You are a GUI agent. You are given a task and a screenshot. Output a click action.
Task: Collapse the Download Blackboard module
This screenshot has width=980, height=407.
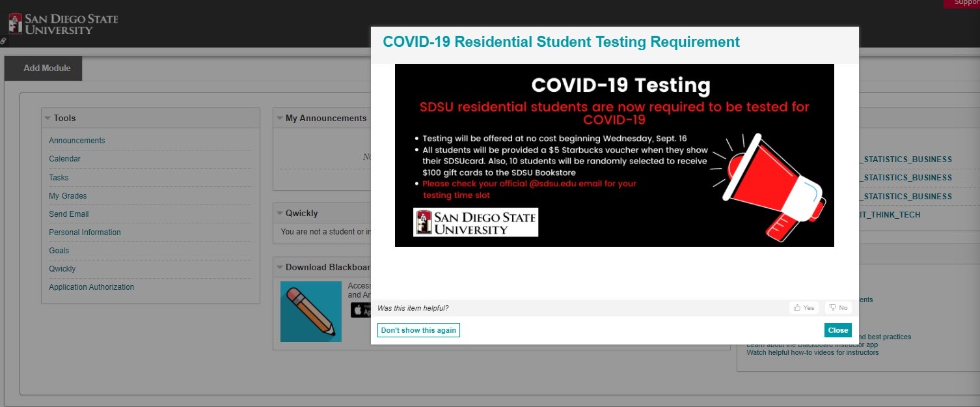click(x=280, y=267)
